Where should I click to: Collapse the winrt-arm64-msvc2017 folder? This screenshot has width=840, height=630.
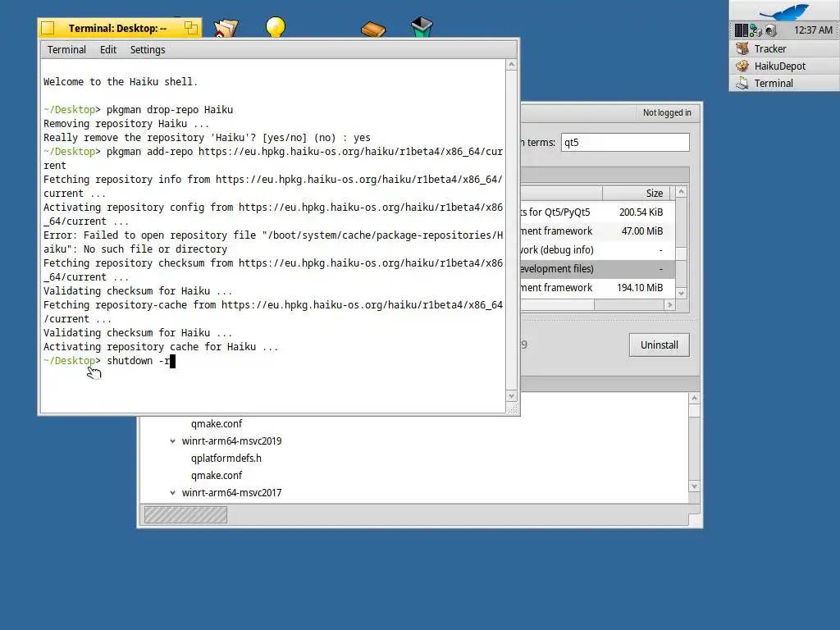tap(172, 493)
